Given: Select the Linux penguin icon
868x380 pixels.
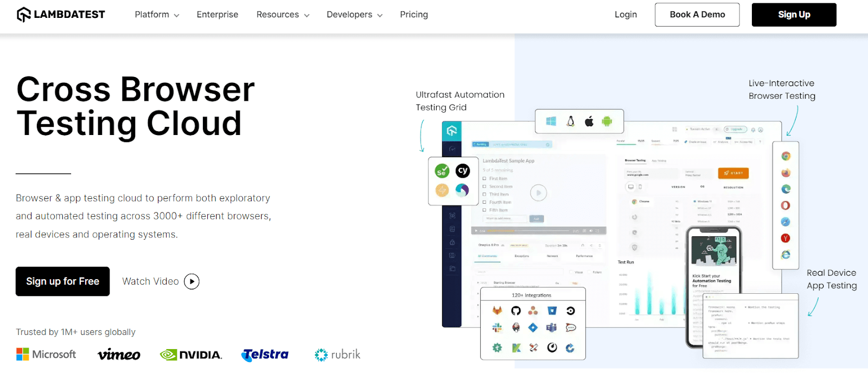Looking at the screenshot, I should [x=571, y=121].
